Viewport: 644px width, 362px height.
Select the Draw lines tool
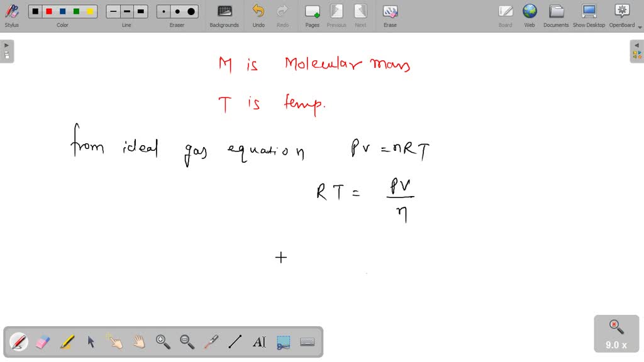[x=235, y=341]
